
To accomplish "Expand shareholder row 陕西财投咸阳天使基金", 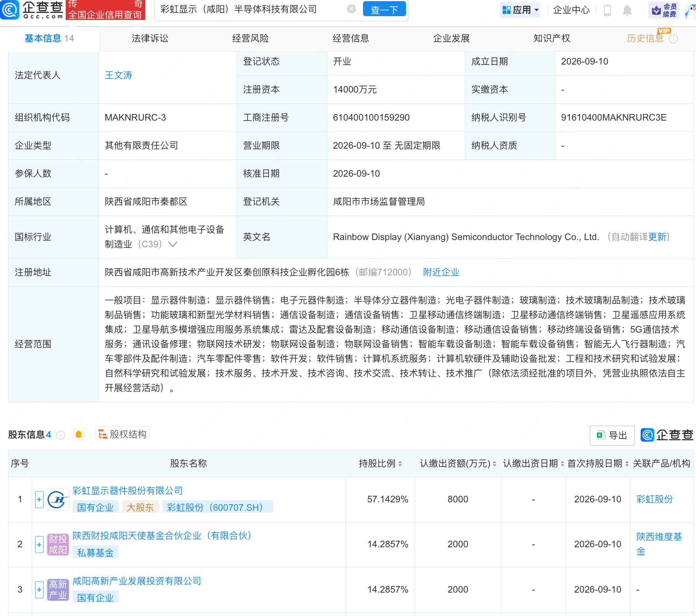I will [39, 545].
